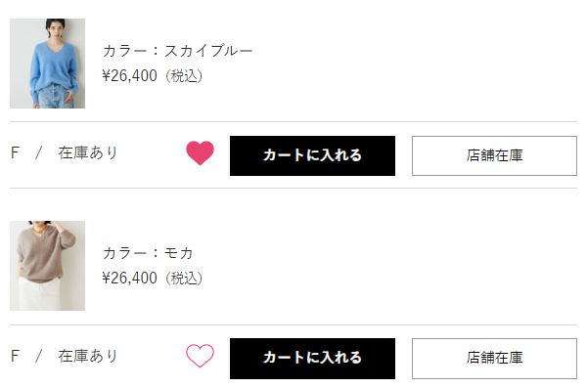The height and width of the screenshot is (388, 588).
Task: Click the ¥26,400 price under スカイブルー
Action: [x=130, y=75]
